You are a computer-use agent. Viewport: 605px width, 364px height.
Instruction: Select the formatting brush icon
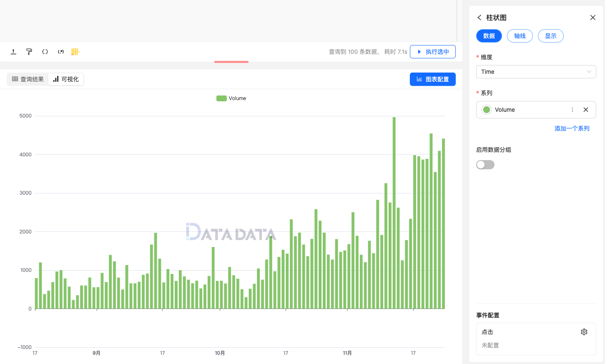coord(29,51)
